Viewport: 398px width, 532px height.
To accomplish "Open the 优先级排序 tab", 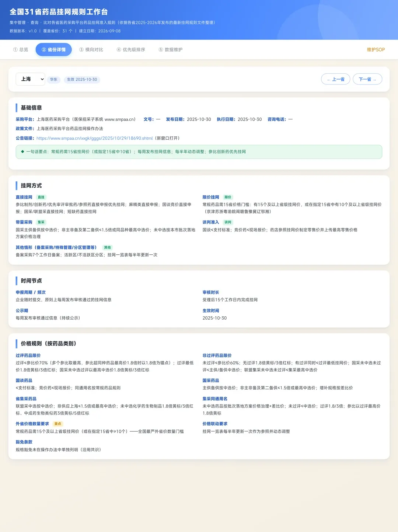I will (131, 50).
